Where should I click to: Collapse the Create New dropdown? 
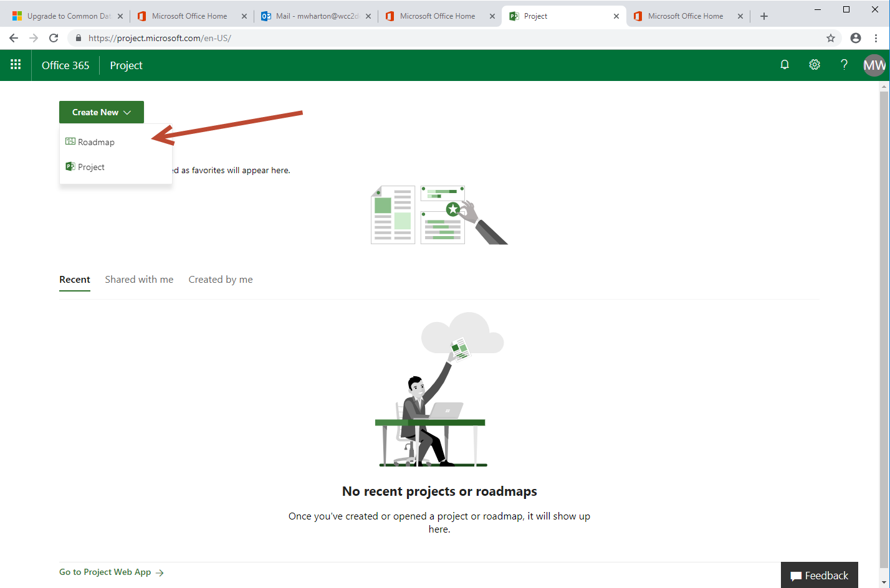pyautogui.click(x=102, y=112)
